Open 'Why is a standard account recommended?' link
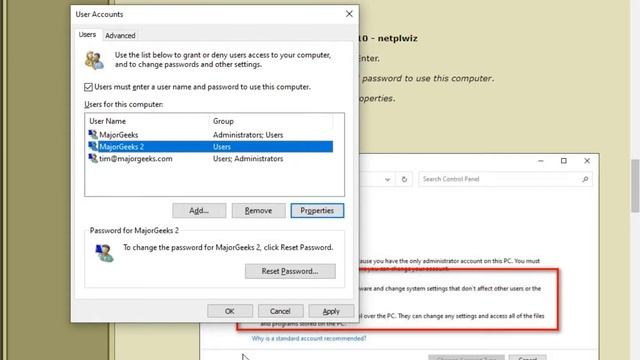 (309, 338)
